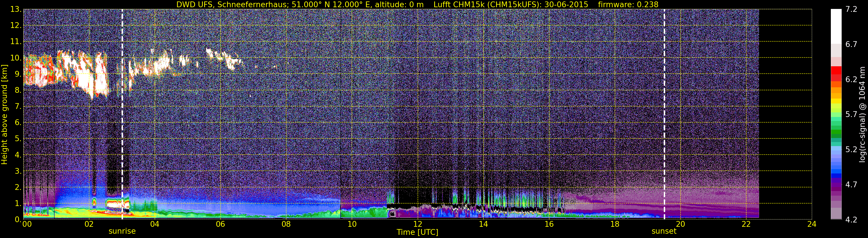The height and width of the screenshot is (238, 868).
Task: Click the colorbar value '6.2'
Action: (x=851, y=80)
